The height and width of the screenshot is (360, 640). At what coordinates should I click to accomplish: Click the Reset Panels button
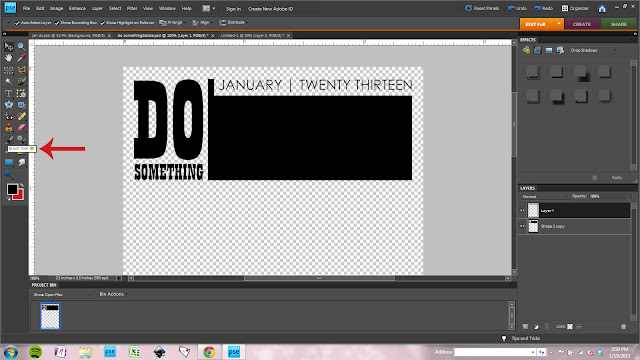482,8
